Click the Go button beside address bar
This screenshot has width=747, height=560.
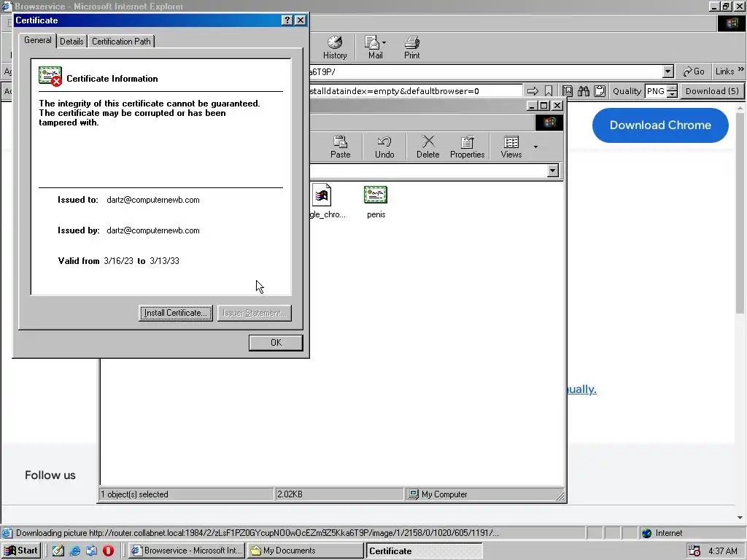(694, 71)
